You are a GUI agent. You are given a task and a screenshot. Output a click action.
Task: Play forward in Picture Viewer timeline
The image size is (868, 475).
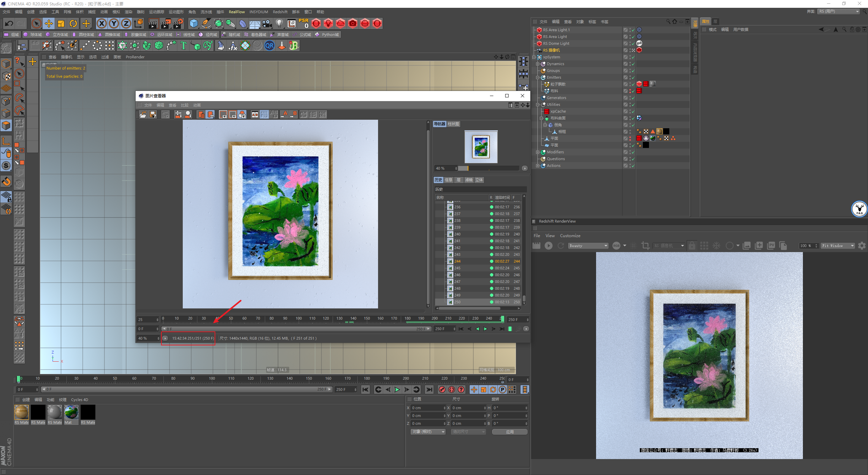point(486,329)
